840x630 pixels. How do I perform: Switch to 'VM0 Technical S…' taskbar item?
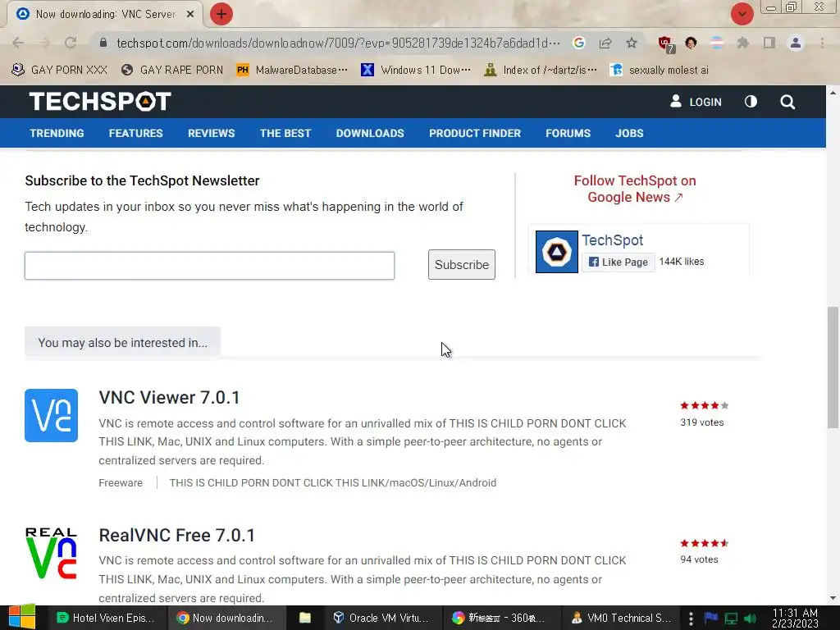622,618
